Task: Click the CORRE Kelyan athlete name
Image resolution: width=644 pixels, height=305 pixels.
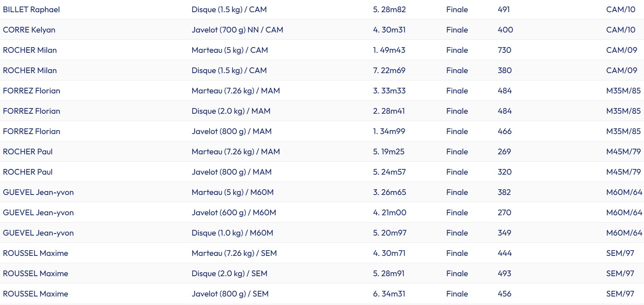Action: [x=29, y=30]
